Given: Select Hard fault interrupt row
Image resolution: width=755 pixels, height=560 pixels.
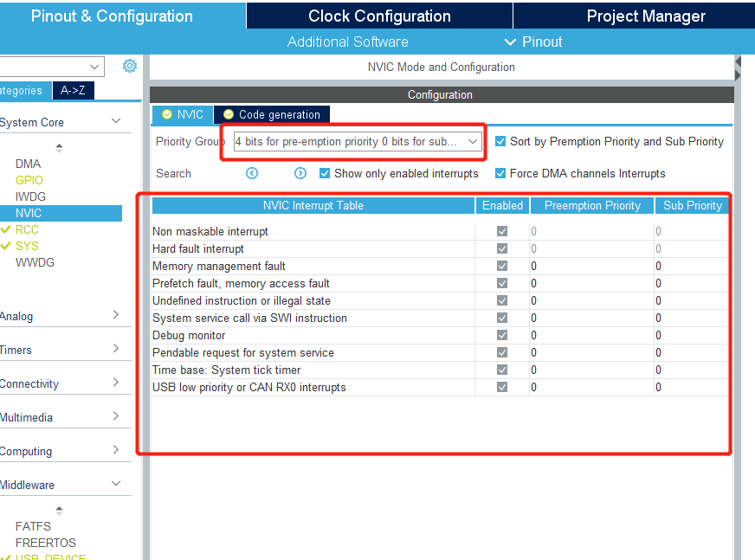Looking at the screenshot, I should [x=440, y=248].
